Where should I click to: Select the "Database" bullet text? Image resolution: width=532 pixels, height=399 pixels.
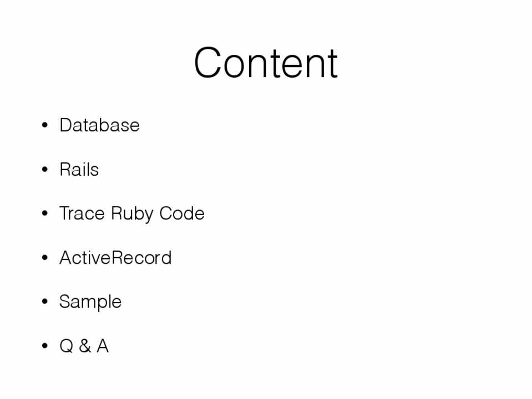[99, 125]
